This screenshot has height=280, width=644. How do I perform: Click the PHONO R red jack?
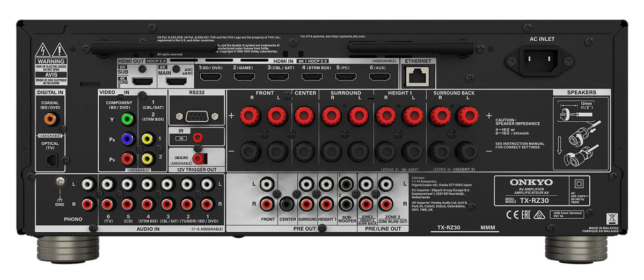89,204
